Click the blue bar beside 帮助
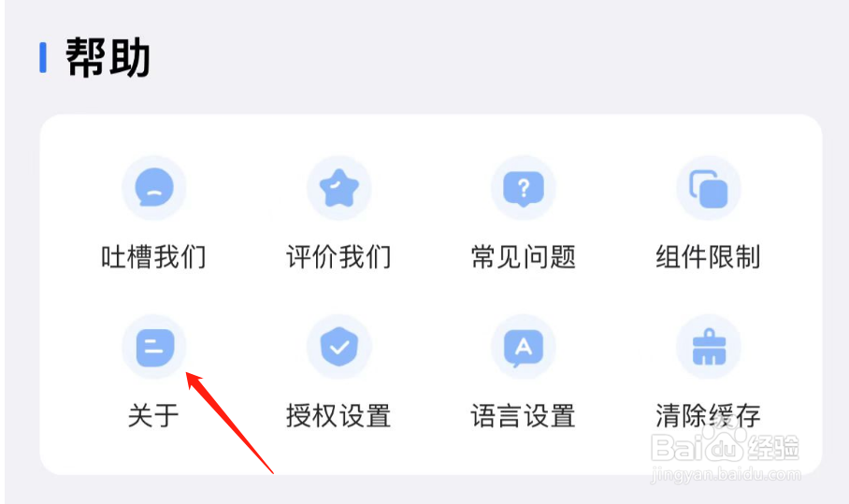The image size is (849, 504). (x=43, y=57)
